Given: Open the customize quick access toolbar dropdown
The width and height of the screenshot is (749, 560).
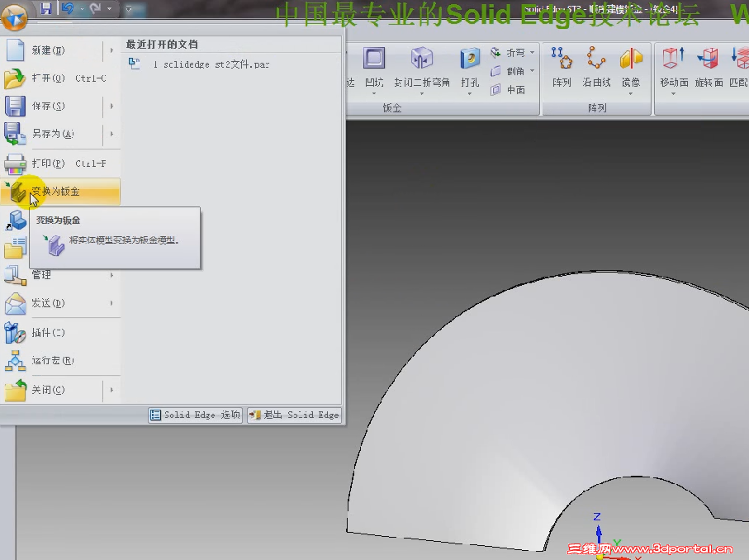Looking at the screenshot, I should (x=129, y=8).
